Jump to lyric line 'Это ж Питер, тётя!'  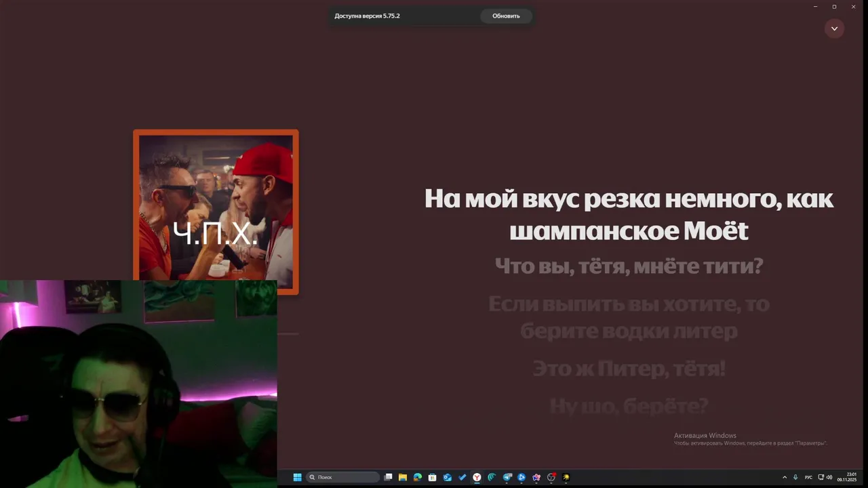pos(629,369)
